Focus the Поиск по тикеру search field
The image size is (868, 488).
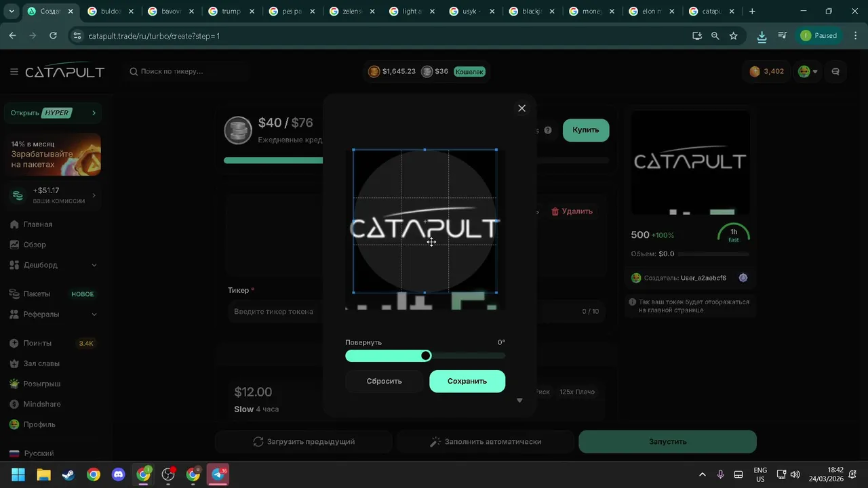tap(186, 71)
